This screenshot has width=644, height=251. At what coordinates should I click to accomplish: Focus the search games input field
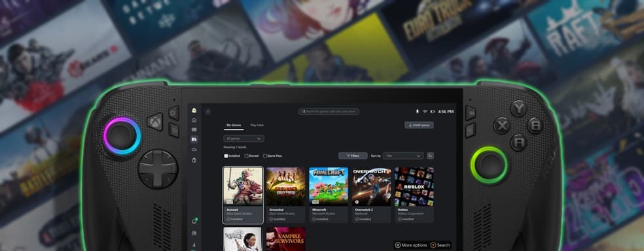[329, 112]
